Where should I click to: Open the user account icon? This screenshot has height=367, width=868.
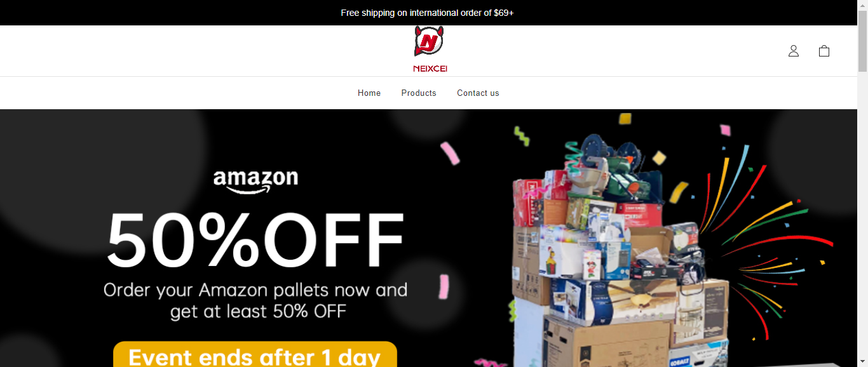pyautogui.click(x=794, y=51)
